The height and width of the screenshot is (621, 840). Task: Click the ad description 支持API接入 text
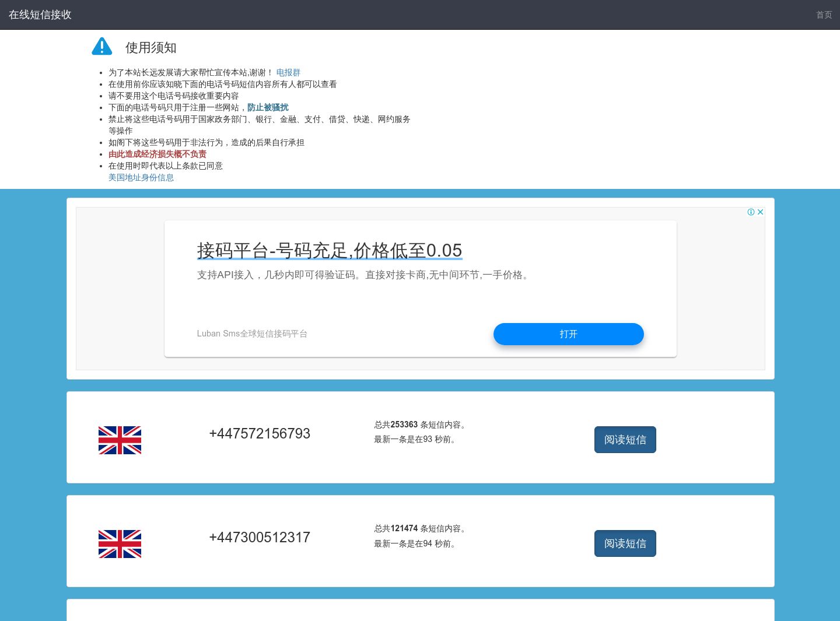coord(364,275)
